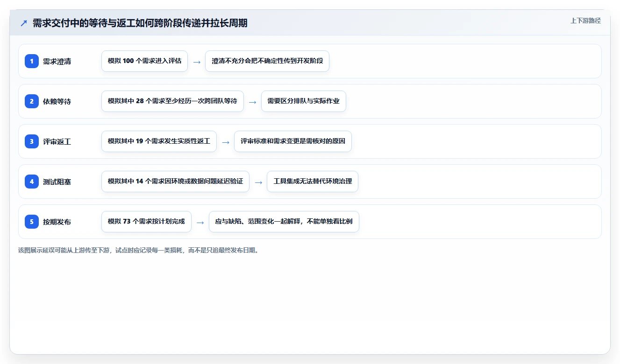The width and height of the screenshot is (620, 364).
Task: Select step badge 1 for 需求澄清
Action: tap(32, 61)
